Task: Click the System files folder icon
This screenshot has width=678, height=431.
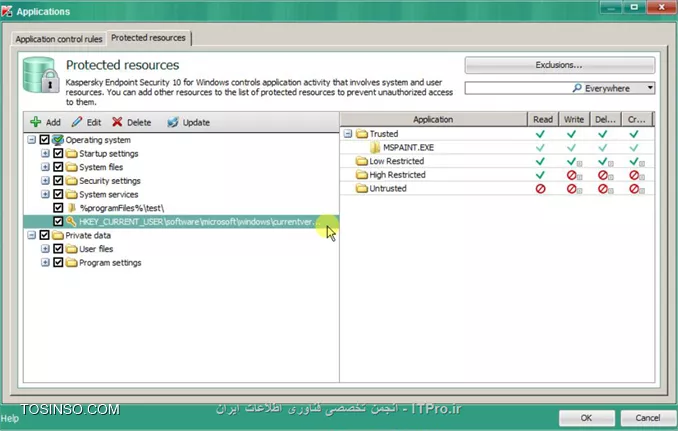Action: (72, 167)
